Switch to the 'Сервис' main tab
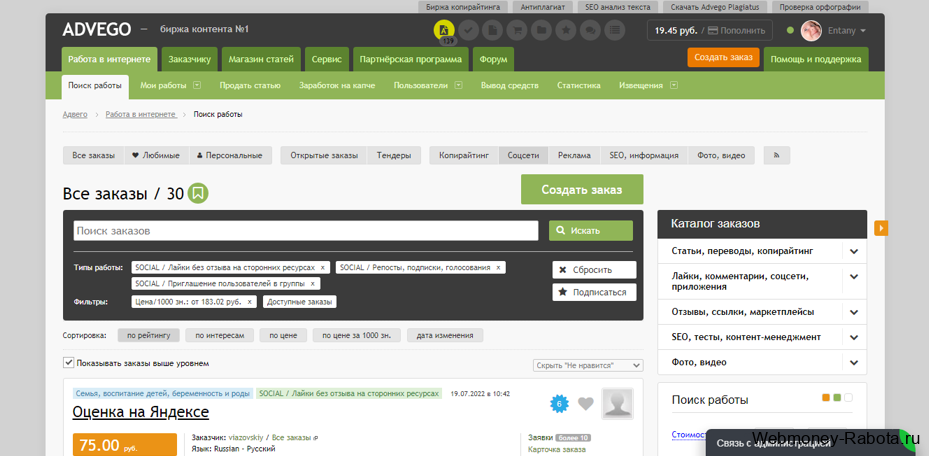929x456 pixels. [326, 59]
